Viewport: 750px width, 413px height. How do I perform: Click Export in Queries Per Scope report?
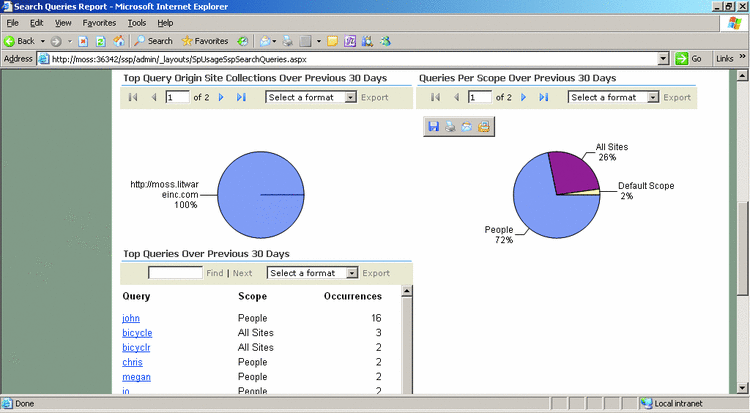point(677,98)
